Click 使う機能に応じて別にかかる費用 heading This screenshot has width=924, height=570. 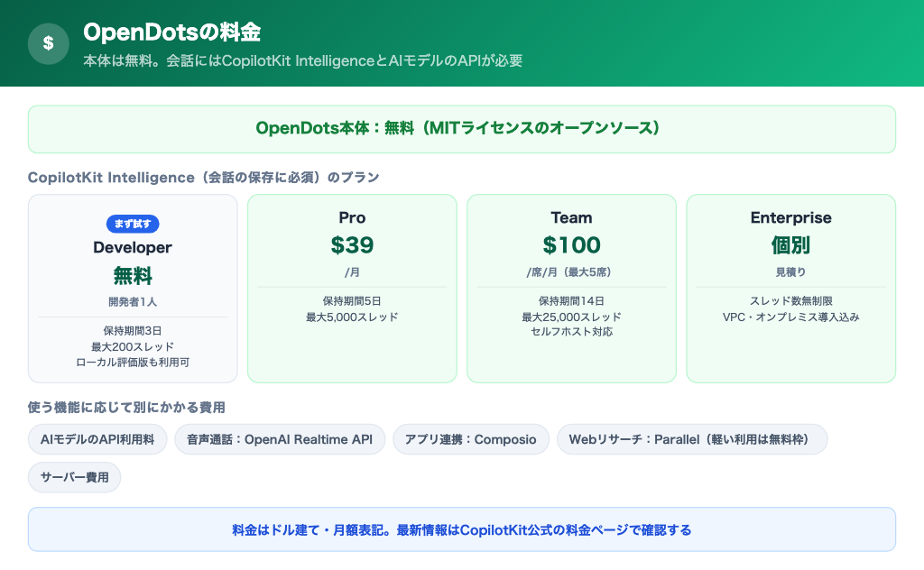point(126,408)
